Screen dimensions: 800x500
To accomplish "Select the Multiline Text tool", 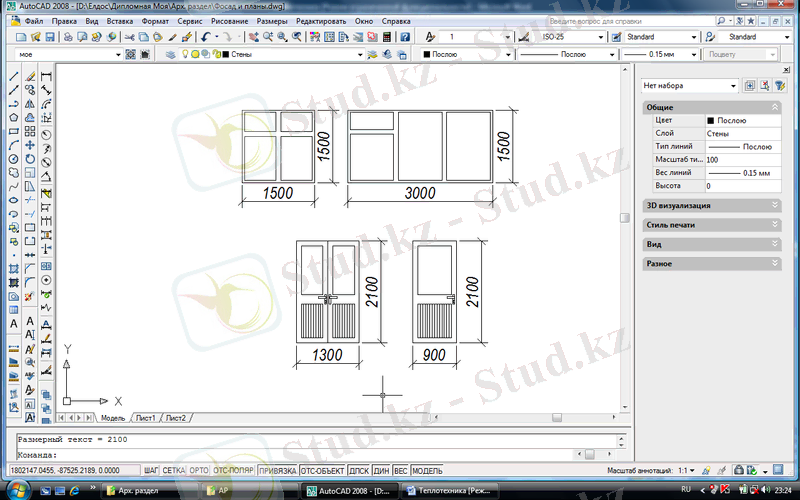I will (x=14, y=323).
